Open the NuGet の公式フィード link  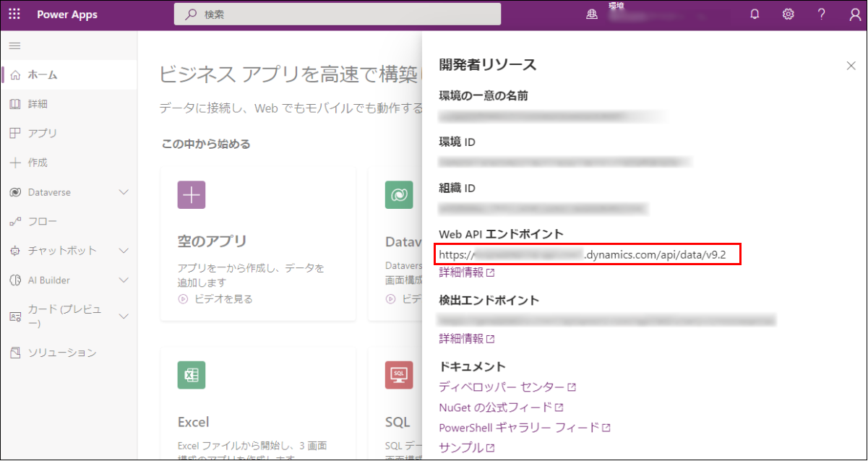(501, 408)
